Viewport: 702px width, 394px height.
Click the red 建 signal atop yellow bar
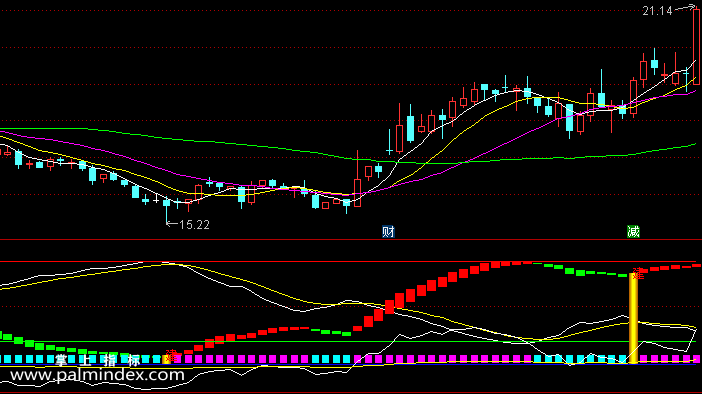(638, 274)
